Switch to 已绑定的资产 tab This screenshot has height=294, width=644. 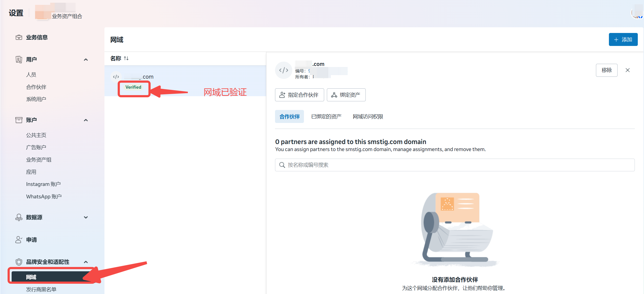(326, 116)
